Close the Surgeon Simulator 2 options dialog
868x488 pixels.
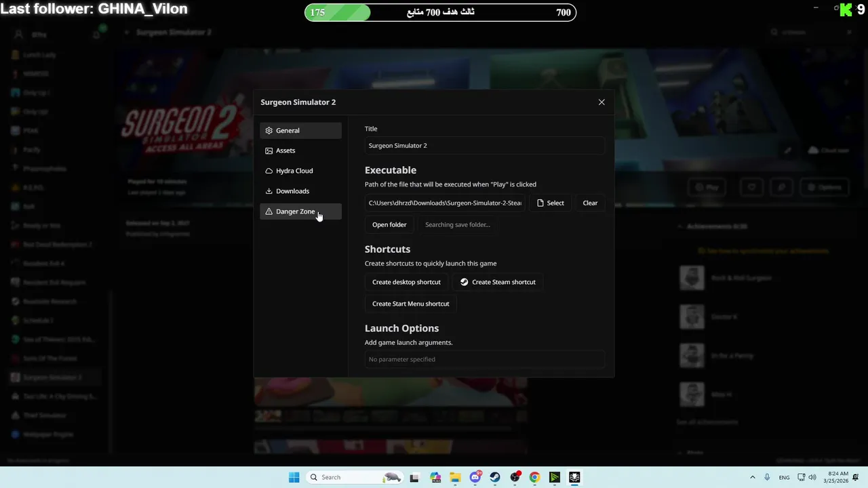click(x=601, y=102)
